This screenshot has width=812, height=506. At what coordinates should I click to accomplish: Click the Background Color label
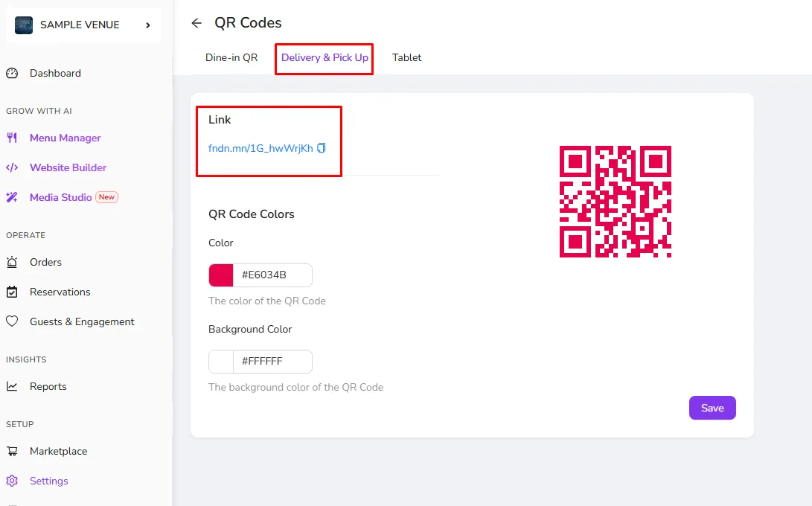pos(250,330)
